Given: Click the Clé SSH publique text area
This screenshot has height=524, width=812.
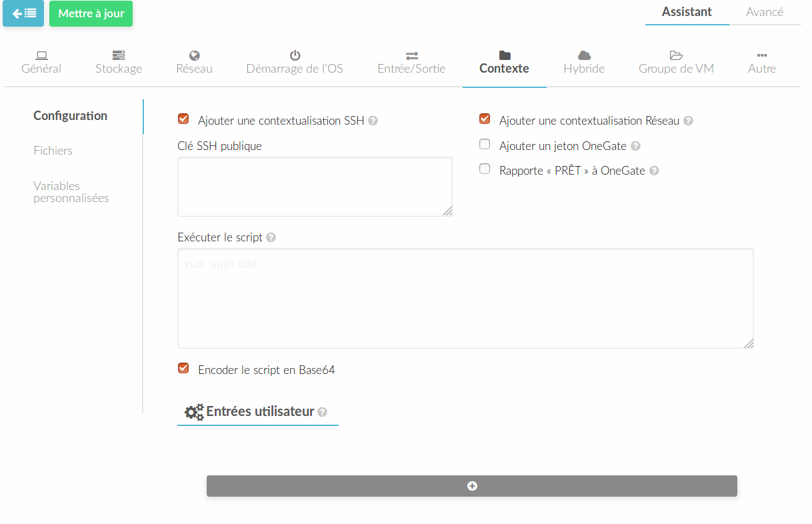Looking at the screenshot, I should click(x=315, y=187).
